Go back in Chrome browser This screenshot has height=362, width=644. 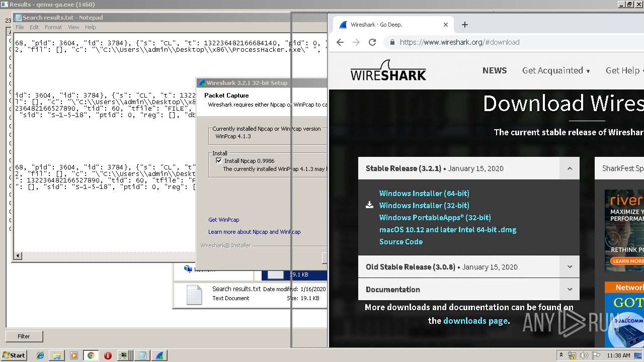(x=340, y=42)
